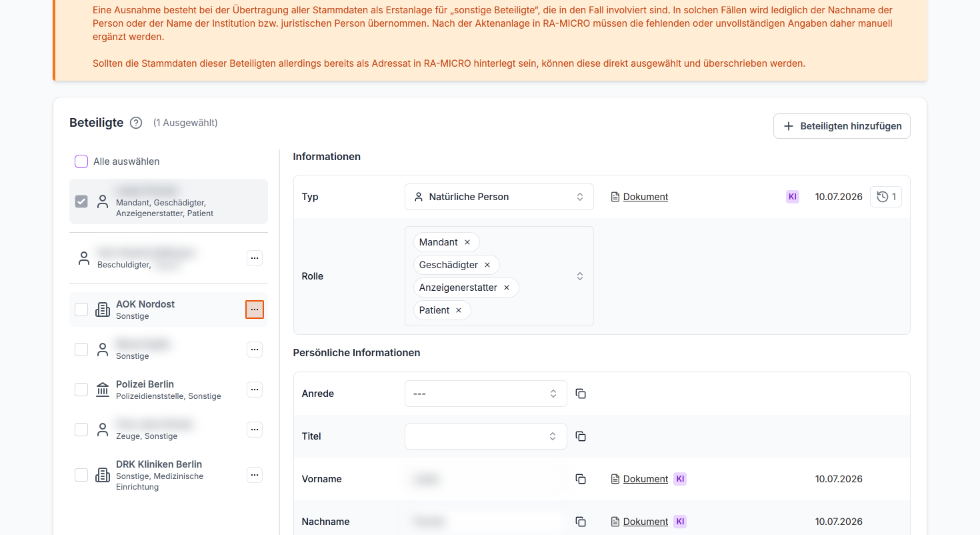Copy the Vorname field value
The image size is (980, 535).
click(x=581, y=479)
